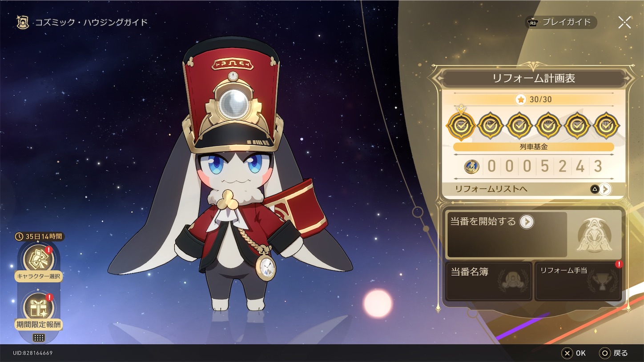Click the keypad grid icon below rewards

(39, 338)
